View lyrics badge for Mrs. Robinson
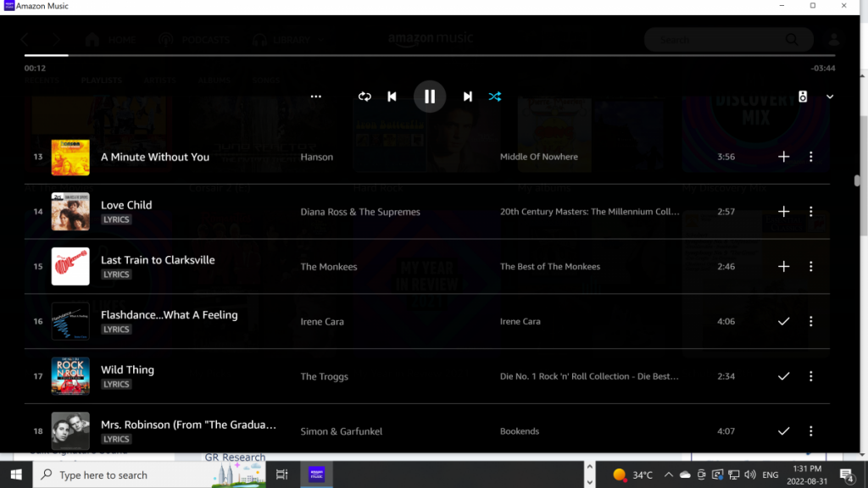The image size is (868, 488). pos(116,439)
